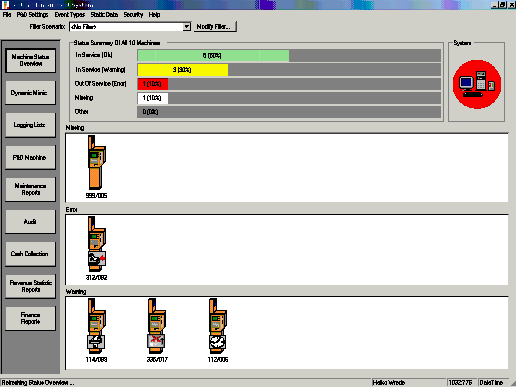Open Revenue Statistic Reports
This screenshot has height=387, width=516.
30,286
